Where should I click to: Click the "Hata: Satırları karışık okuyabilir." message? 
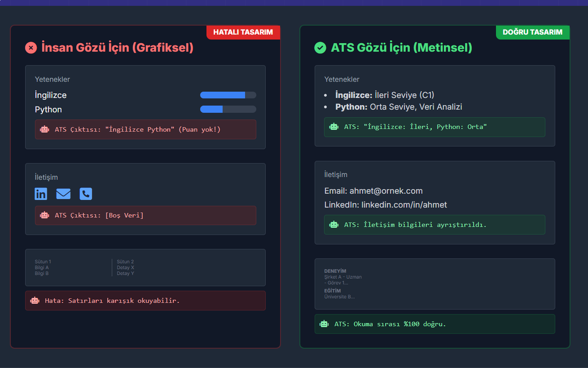146,300
